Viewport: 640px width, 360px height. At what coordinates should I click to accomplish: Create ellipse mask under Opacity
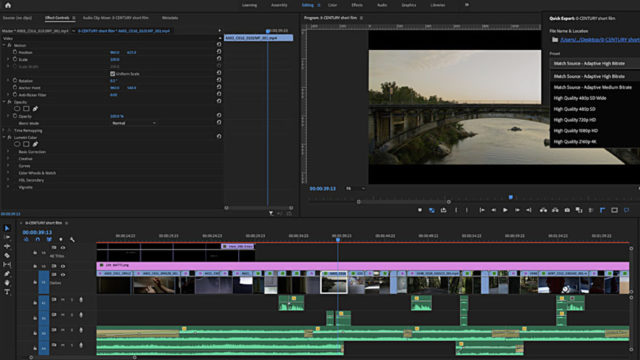[x=17, y=109]
